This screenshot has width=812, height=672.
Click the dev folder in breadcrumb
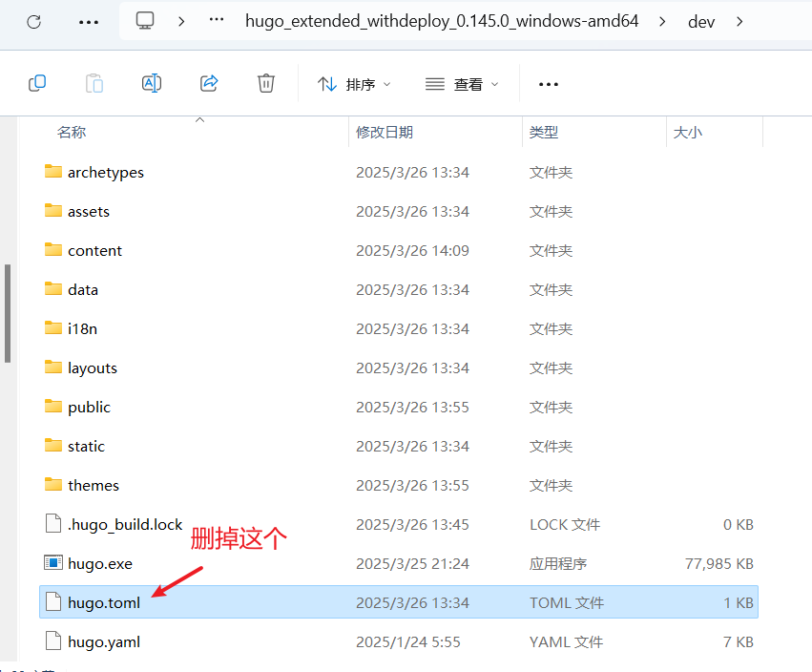(701, 21)
